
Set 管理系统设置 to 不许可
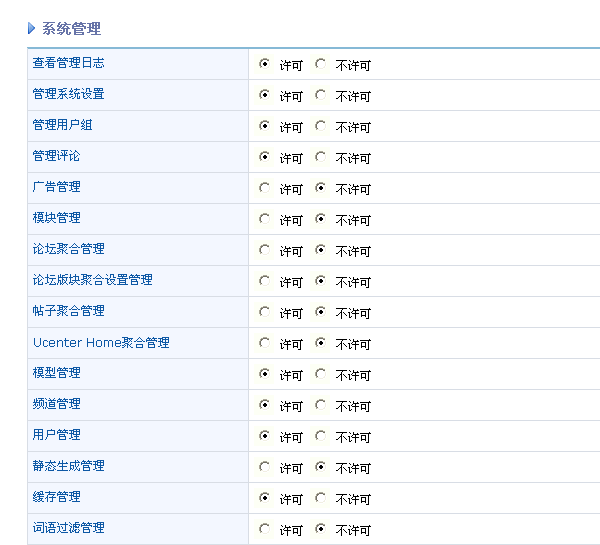click(x=320, y=95)
